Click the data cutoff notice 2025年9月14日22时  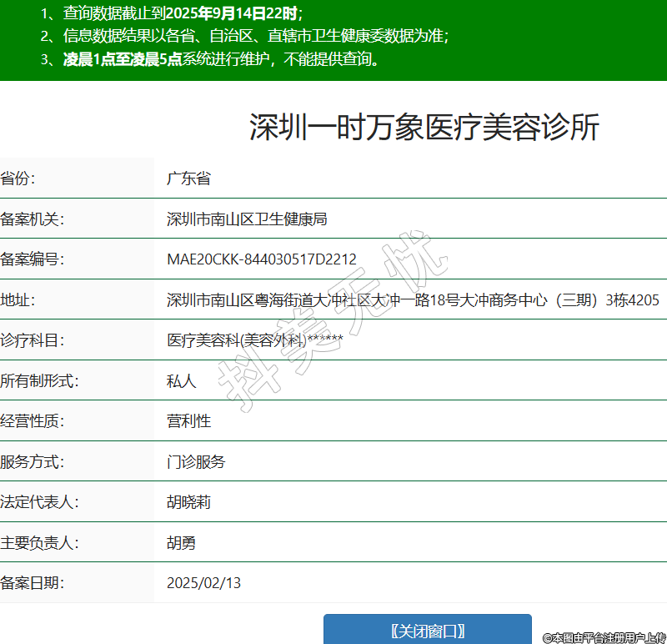pyautogui.click(x=231, y=13)
